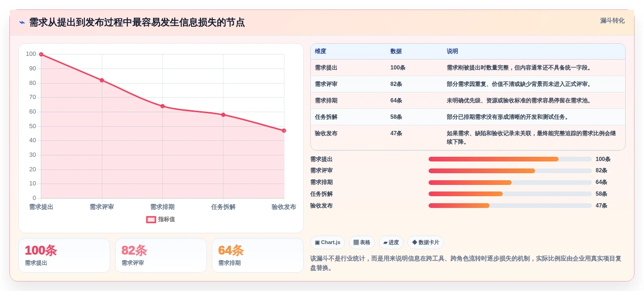This screenshot has width=644, height=291.
Task: Open the 64条 需求排期 data card
Action: pos(258,255)
